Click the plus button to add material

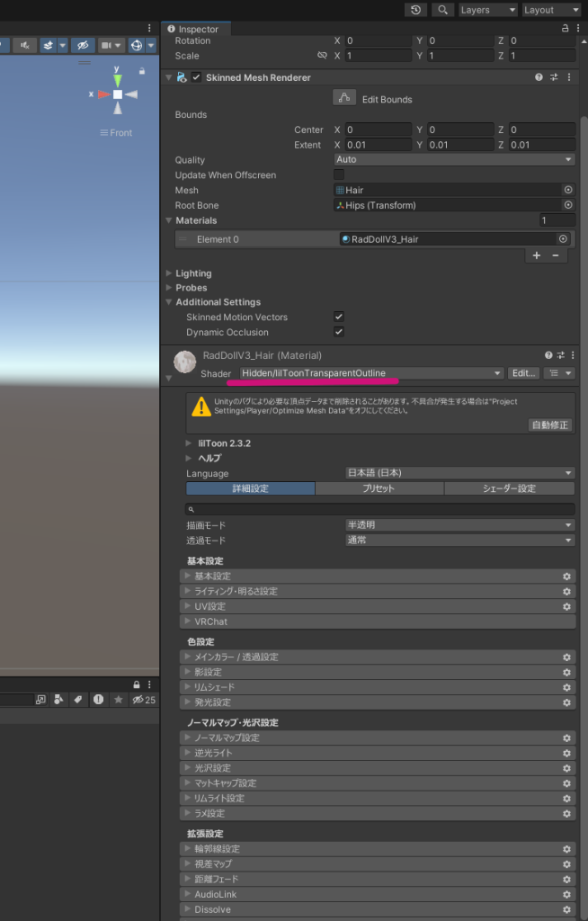pos(537,255)
